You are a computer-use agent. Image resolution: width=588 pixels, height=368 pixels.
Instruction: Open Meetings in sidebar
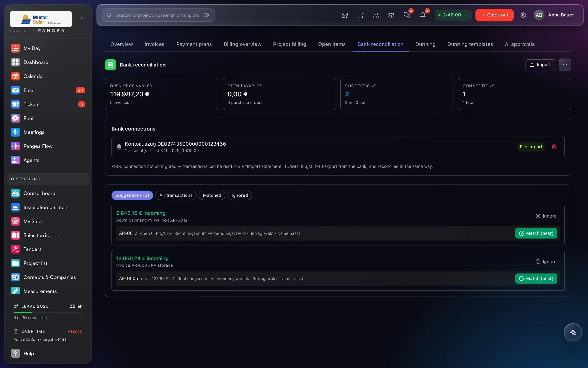(48, 132)
